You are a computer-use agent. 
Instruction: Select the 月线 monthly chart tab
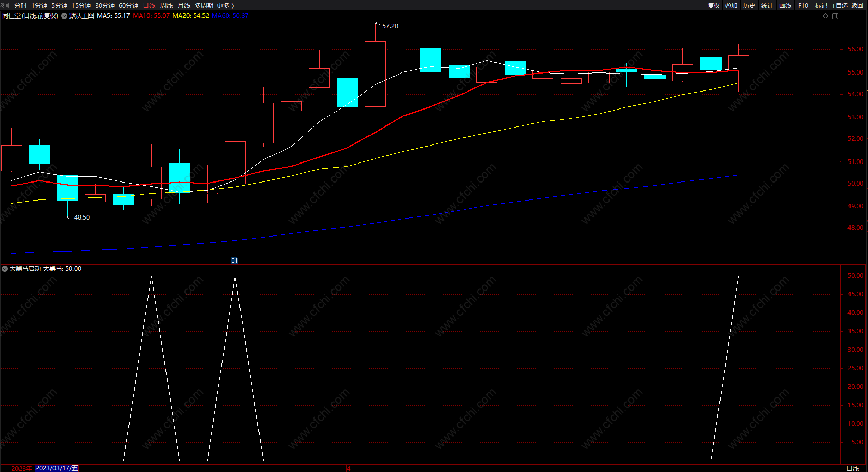click(x=184, y=5)
